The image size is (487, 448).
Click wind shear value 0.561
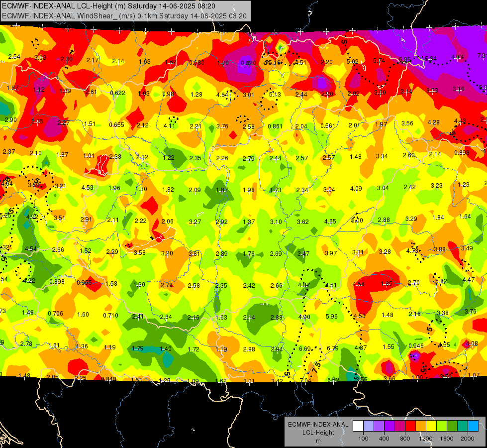[x=328, y=125]
